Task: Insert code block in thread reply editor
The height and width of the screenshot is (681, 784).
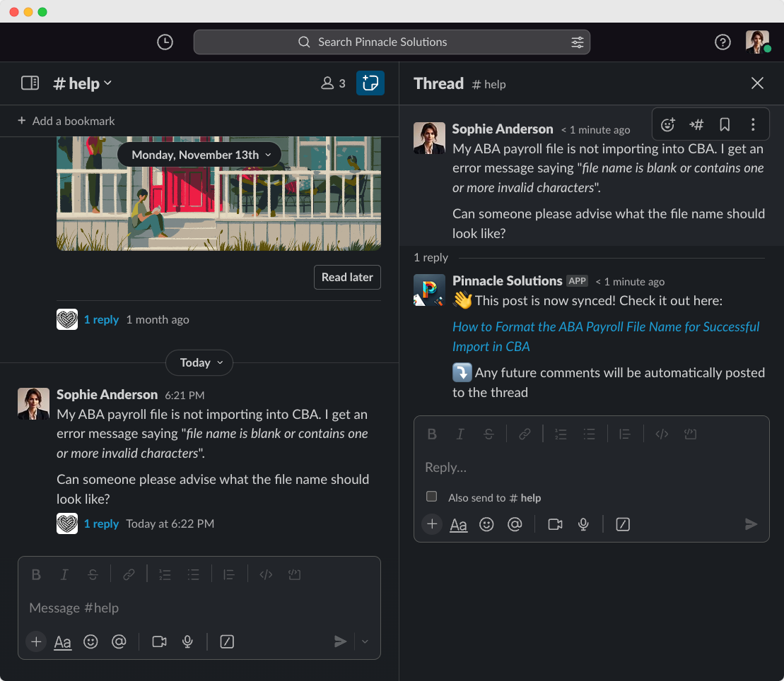Action: [x=690, y=434]
